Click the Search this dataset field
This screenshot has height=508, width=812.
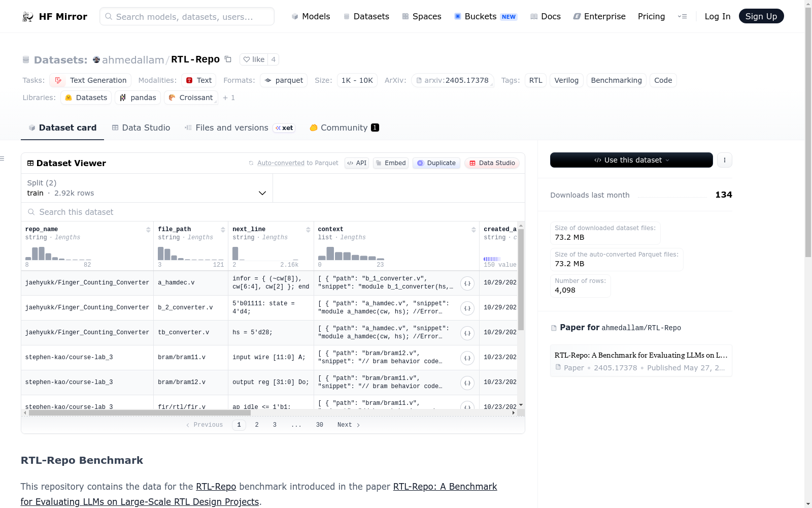(273, 212)
